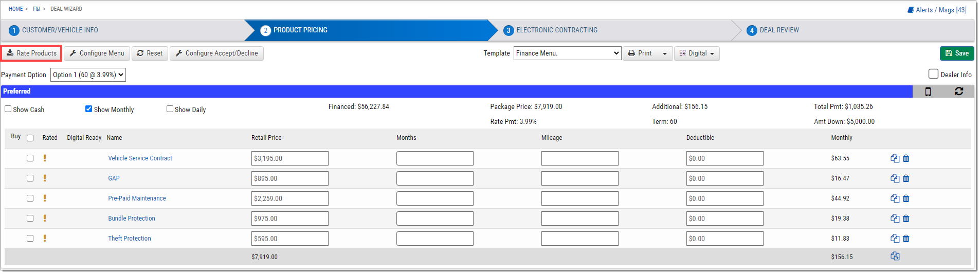980x274 pixels.
Task: Go to the Electronic Contracting step
Action: [557, 30]
